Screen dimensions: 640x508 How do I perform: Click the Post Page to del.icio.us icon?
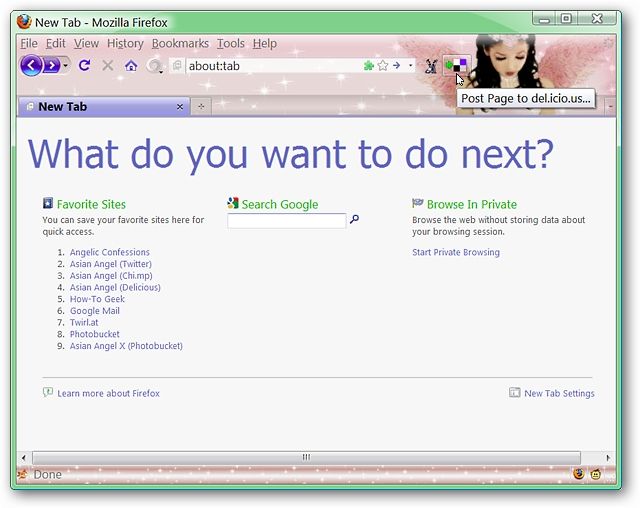(456, 65)
